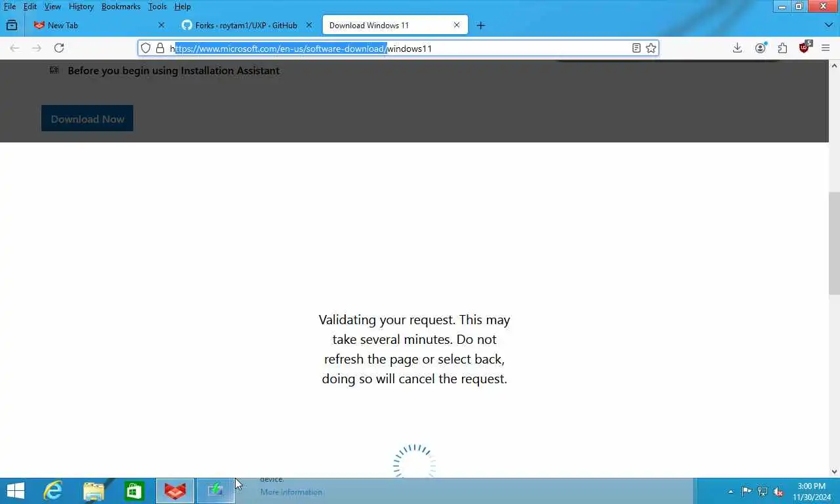Reload the current page
Viewport: 840px width, 504px height.
(x=59, y=48)
